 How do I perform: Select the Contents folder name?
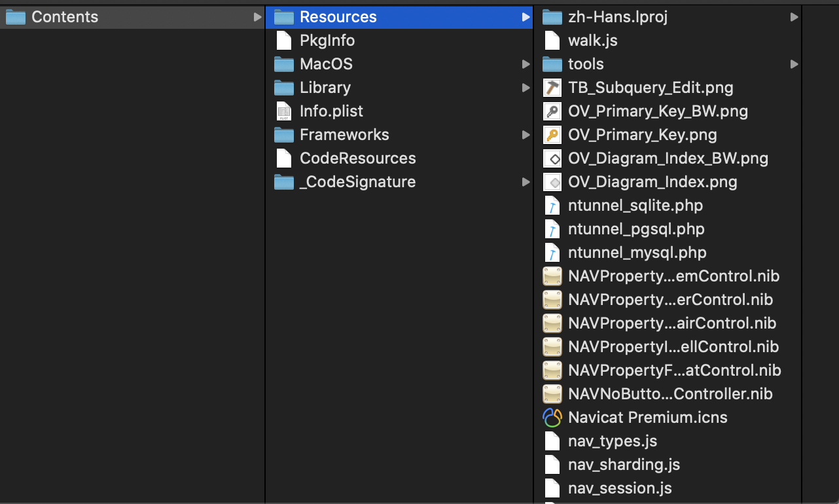[65, 17]
